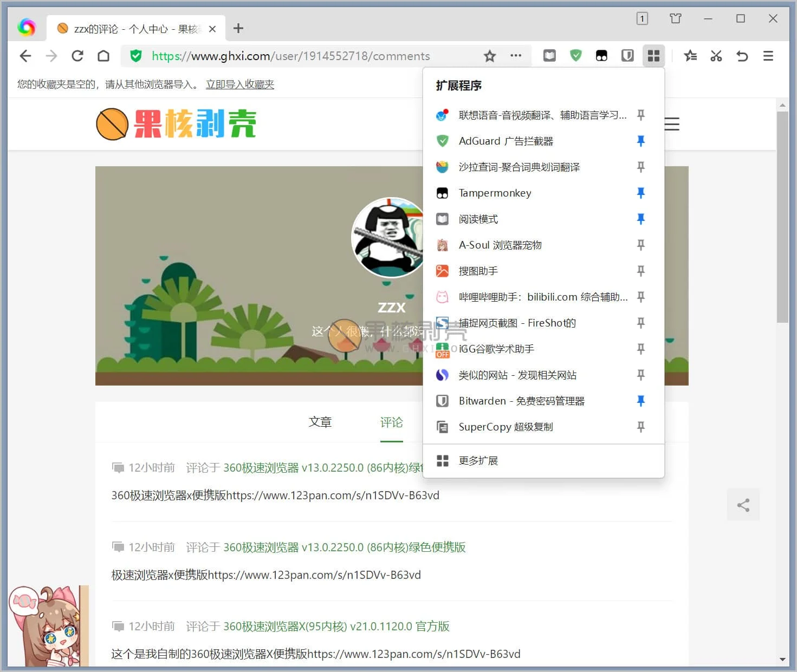Viewport: 797px width, 672px height.
Task: Click the Tampermonkey toolbar icon
Action: point(601,55)
